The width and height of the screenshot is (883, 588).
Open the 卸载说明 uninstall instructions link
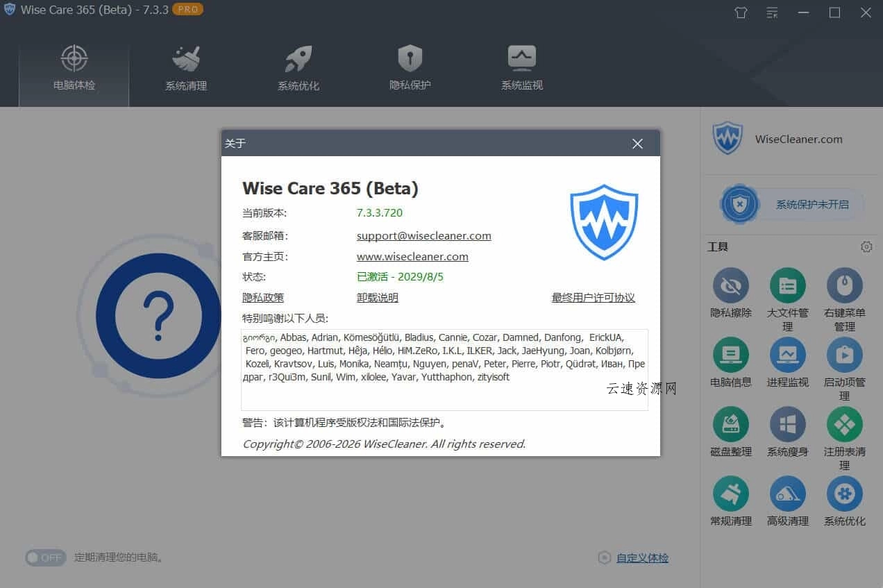tap(377, 297)
